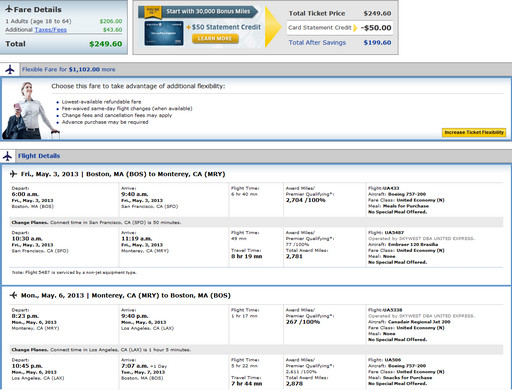Image resolution: width=512 pixels, height=390 pixels.
Task: Click the 8:23 p.m. Monterey departure time
Action: [25, 316]
